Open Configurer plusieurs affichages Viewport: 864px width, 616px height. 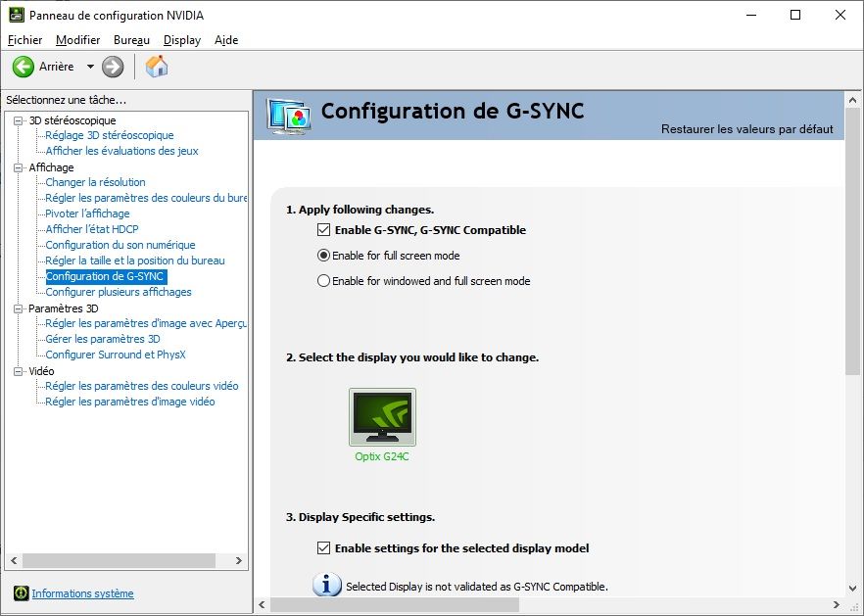[x=119, y=292]
